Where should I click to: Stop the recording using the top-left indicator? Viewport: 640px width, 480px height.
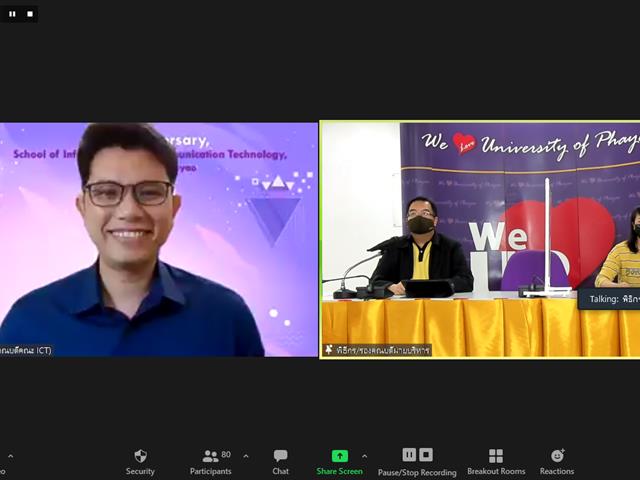(x=30, y=14)
